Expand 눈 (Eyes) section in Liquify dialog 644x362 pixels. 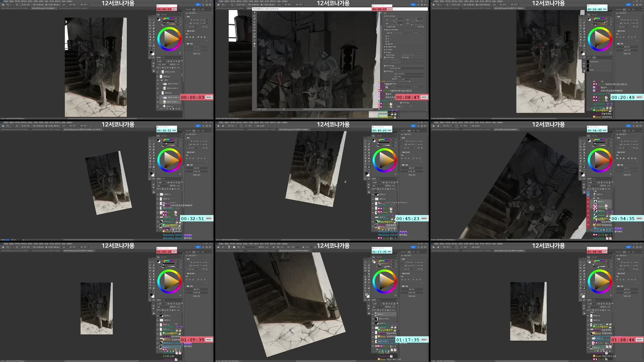[x=386, y=36]
